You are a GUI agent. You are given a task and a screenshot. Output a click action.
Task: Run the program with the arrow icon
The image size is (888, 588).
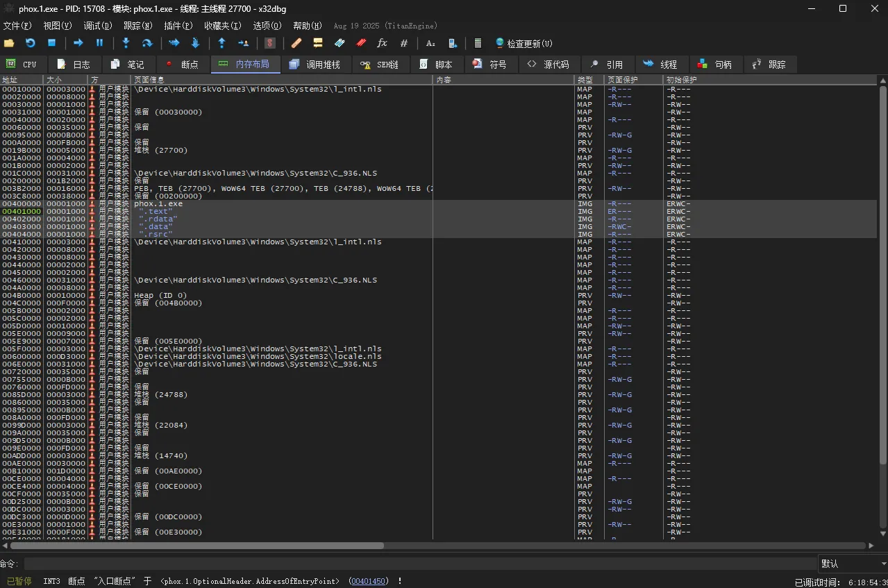tap(78, 43)
